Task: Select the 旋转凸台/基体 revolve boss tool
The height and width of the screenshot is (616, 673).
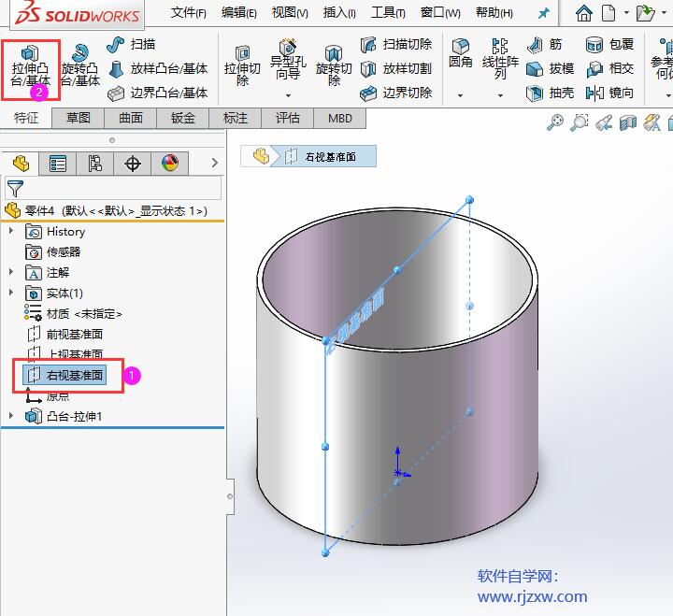Action: coord(80,65)
